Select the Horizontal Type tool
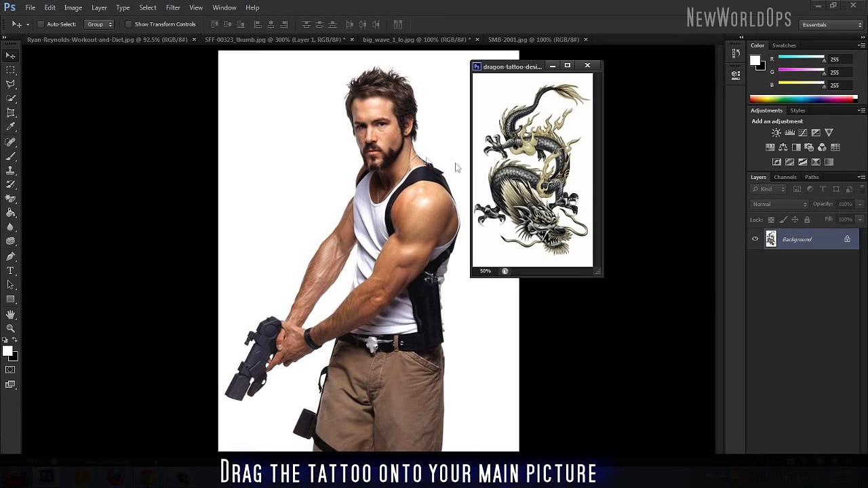This screenshot has width=868, height=488. tap(11, 270)
